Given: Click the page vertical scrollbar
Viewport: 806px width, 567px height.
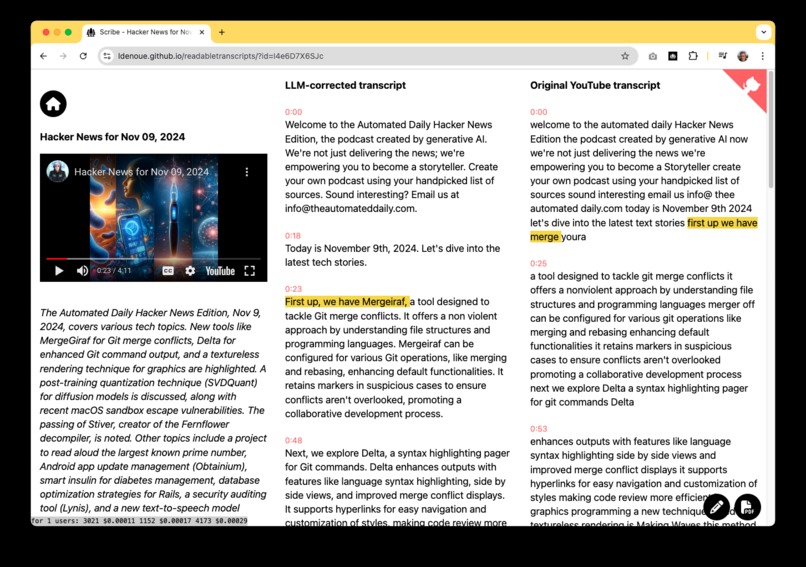Looking at the screenshot, I should click(771, 131).
